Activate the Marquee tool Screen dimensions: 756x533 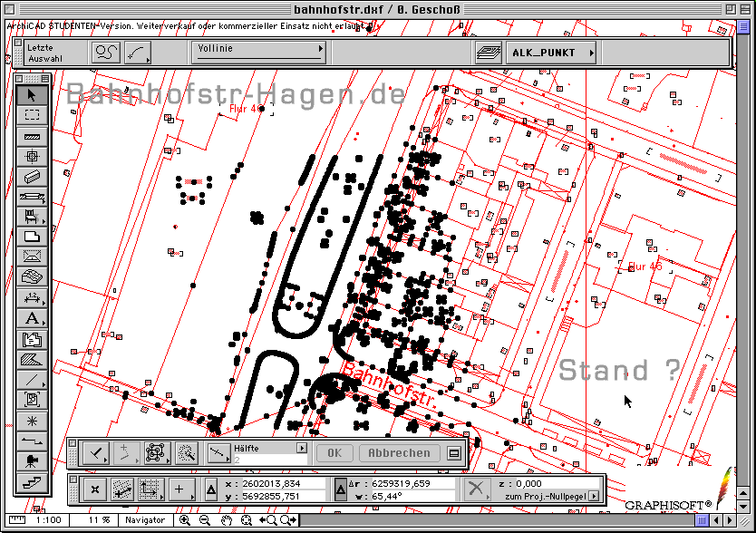33,115
